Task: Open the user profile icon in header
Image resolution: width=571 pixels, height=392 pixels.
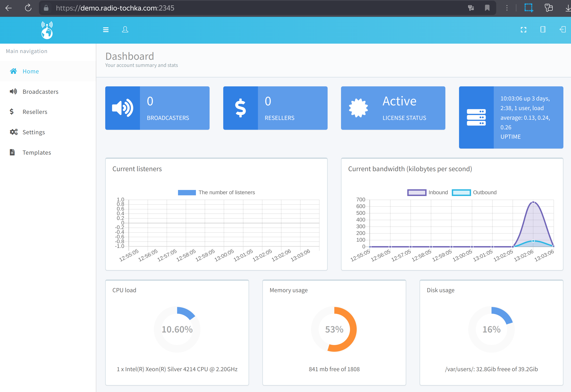Action: (x=125, y=30)
